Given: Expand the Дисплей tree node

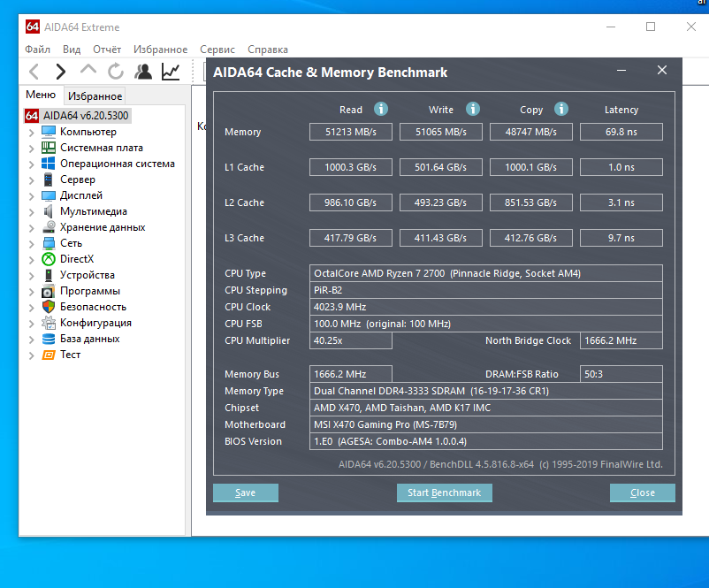Looking at the screenshot, I should point(31,196).
